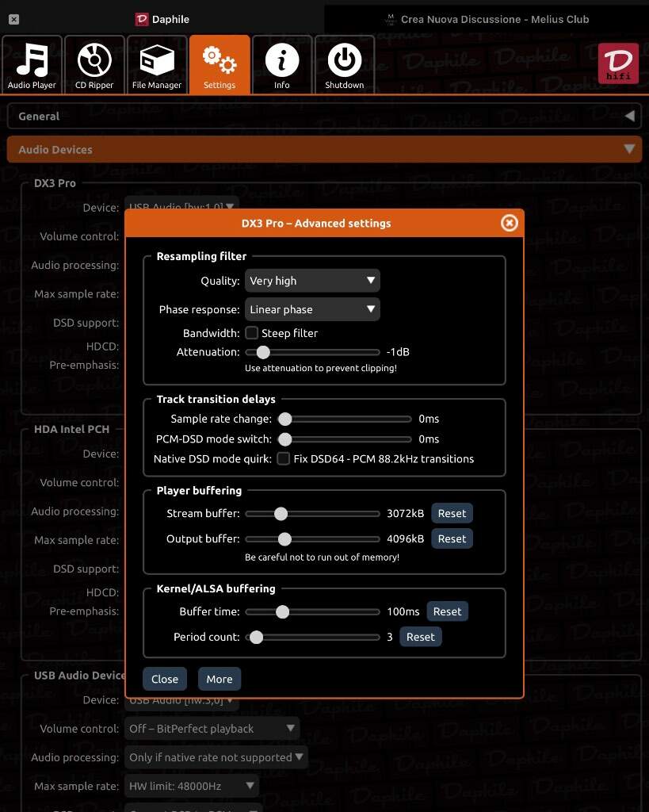
Task: Reset the Output buffer value
Action: coord(452,538)
